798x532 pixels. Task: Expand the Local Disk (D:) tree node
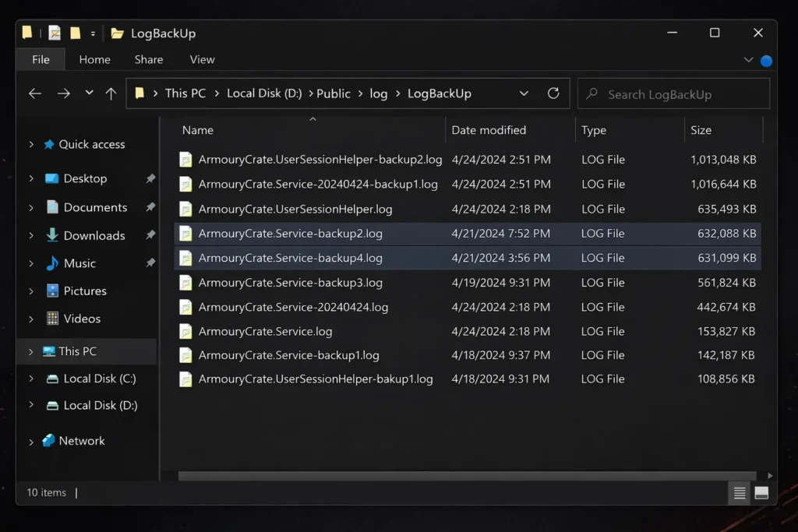32,405
